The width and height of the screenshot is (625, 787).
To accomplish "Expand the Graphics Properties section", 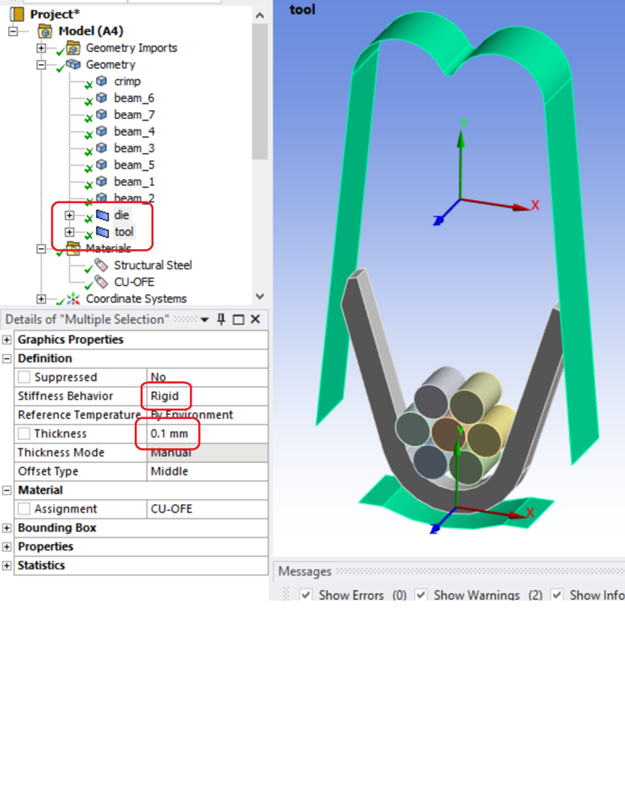I will 7,340.
